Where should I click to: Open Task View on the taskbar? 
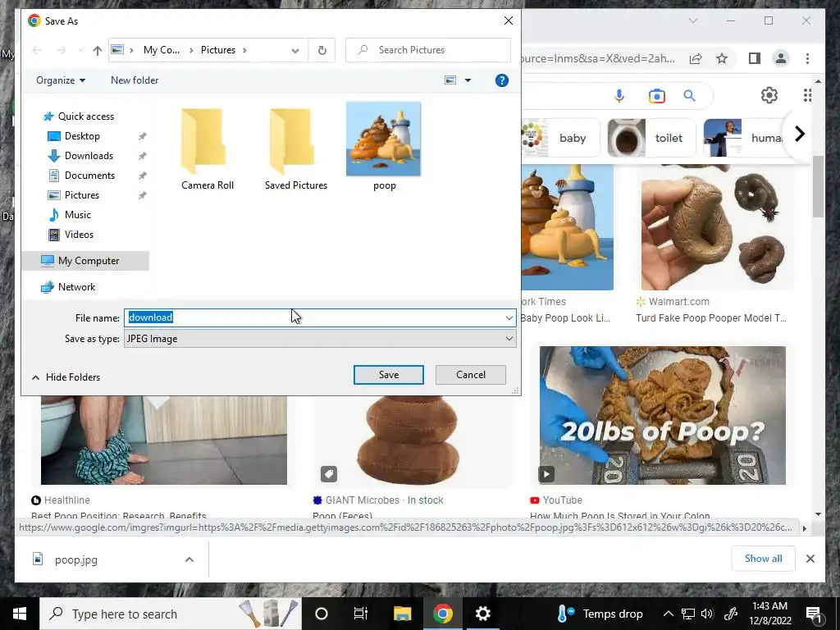tap(361, 614)
